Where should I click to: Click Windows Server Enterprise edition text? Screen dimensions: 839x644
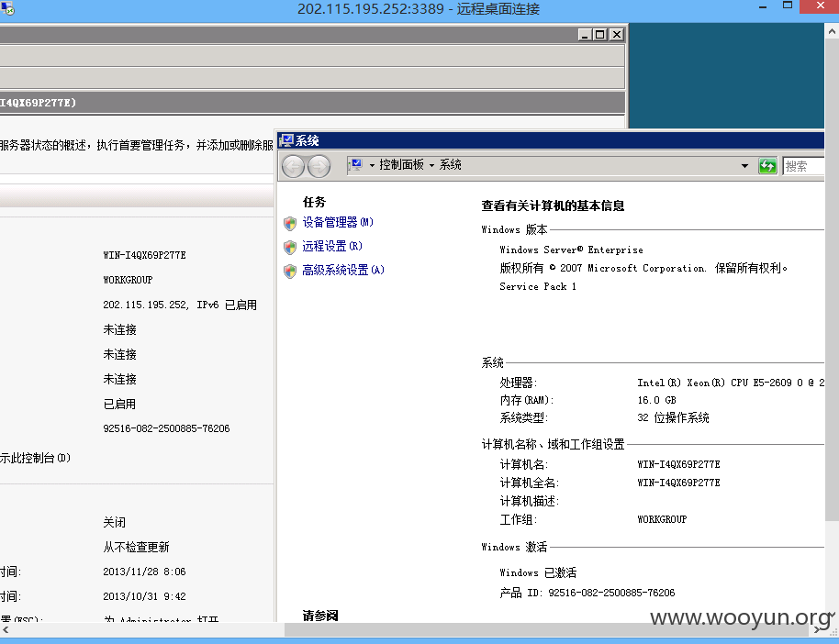click(x=571, y=250)
